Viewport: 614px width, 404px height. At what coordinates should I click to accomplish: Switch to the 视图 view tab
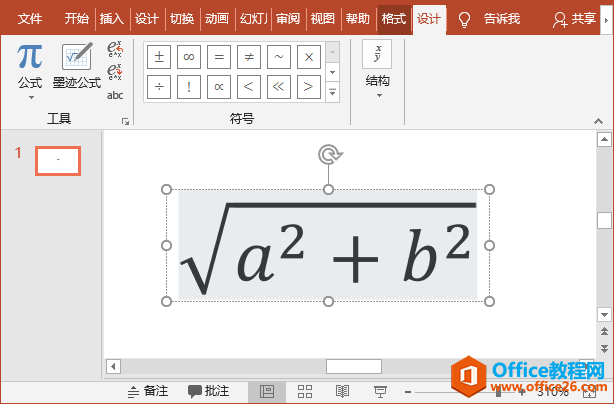click(323, 18)
